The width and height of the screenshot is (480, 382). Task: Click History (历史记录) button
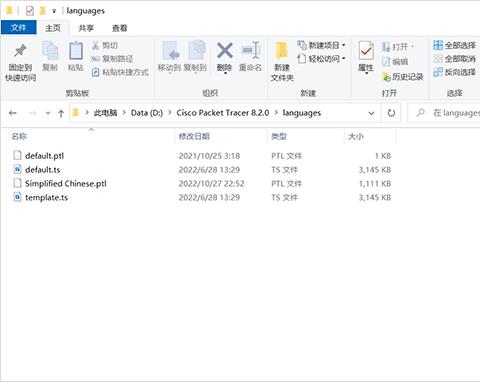point(403,77)
